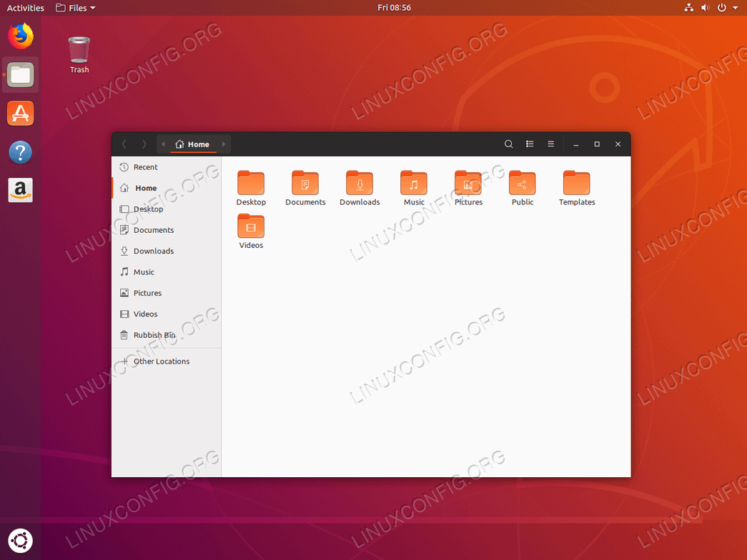Open the Files menu in the top bar

click(x=75, y=7)
